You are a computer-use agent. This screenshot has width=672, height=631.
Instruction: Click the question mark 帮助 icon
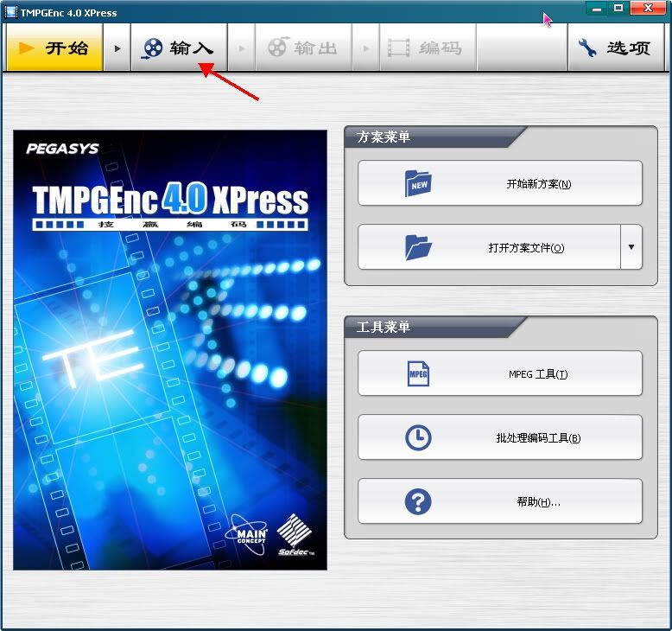[418, 501]
